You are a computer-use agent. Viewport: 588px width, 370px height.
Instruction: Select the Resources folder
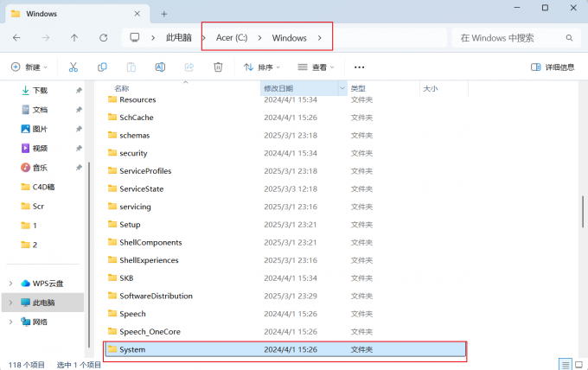coord(137,99)
